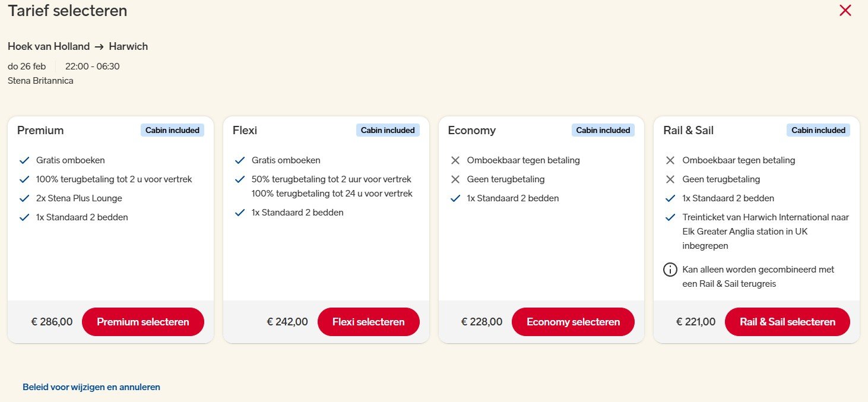Screen dimensions: 868x402
Task: Click the departure time 22:00 - 06:30
Action: [x=92, y=67]
